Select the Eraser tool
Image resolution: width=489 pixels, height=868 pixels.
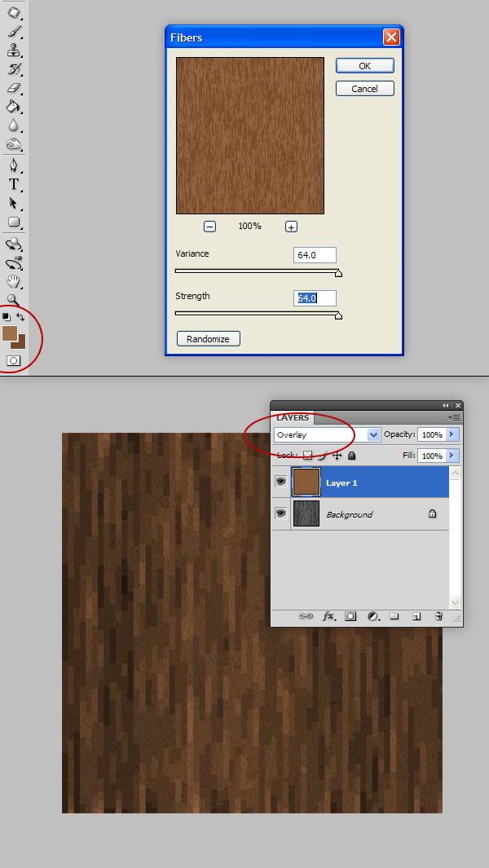click(x=14, y=87)
